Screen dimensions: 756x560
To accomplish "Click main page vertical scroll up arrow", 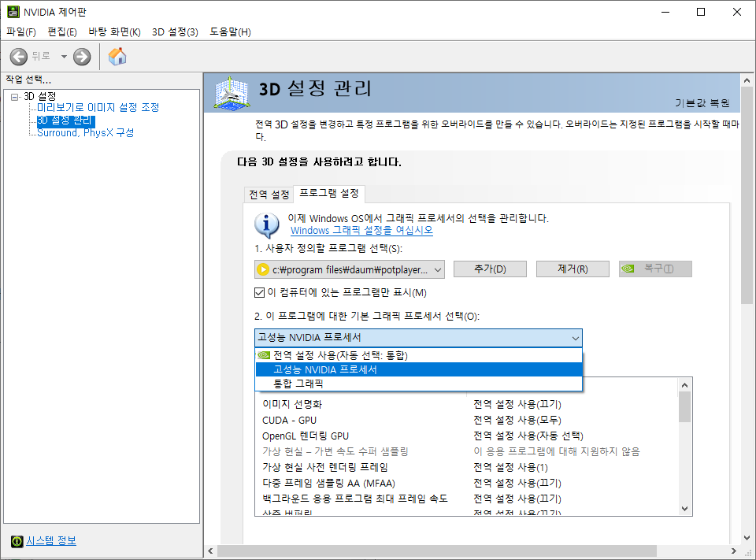I will click(747, 80).
